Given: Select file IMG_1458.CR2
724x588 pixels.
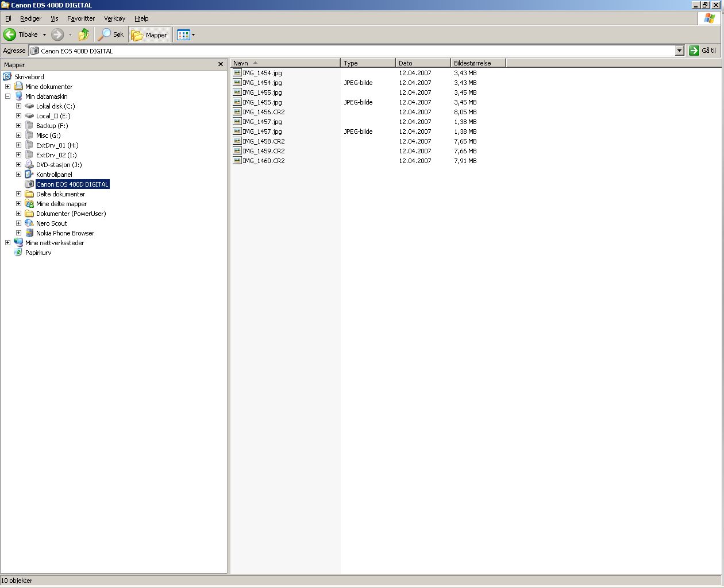Looking at the screenshot, I should (x=264, y=141).
